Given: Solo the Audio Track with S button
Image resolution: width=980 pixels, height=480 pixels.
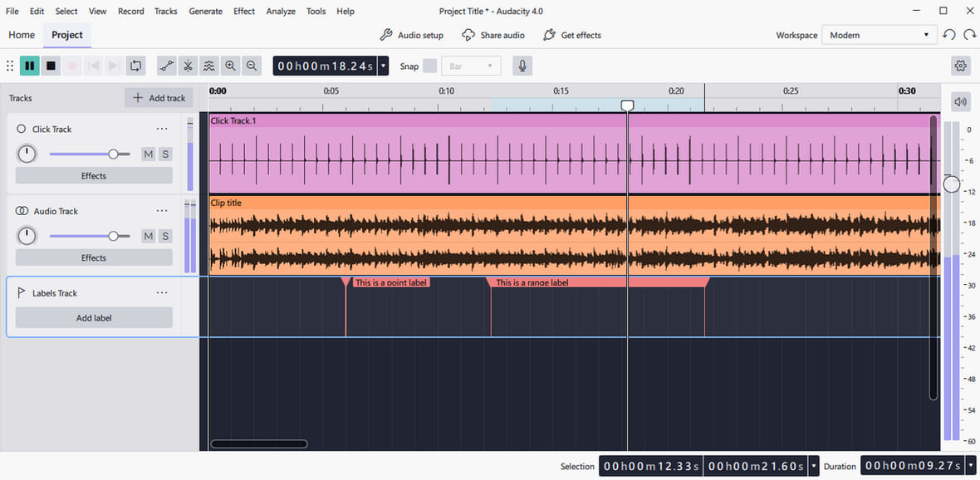Looking at the screenshot, I should click(165, 236).
